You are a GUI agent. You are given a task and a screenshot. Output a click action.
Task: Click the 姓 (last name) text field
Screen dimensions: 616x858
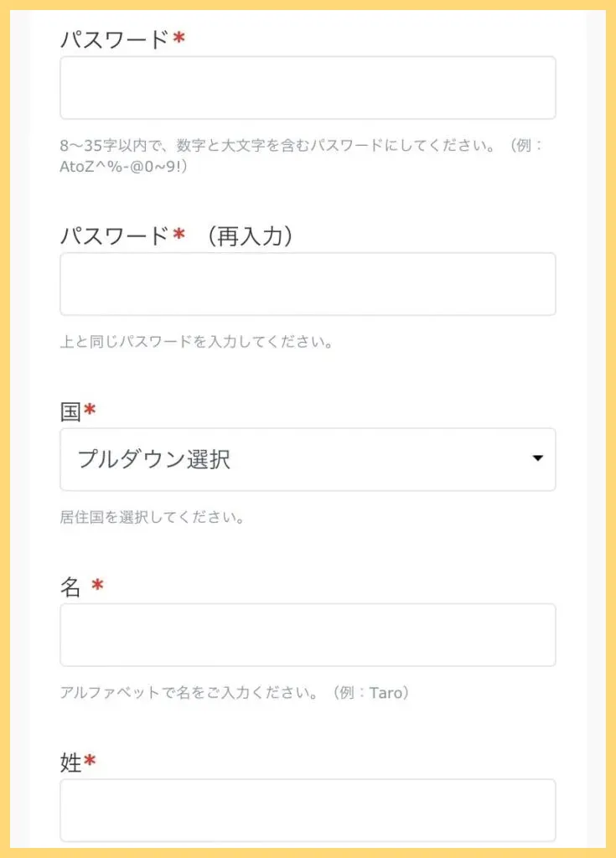point(308,809)
